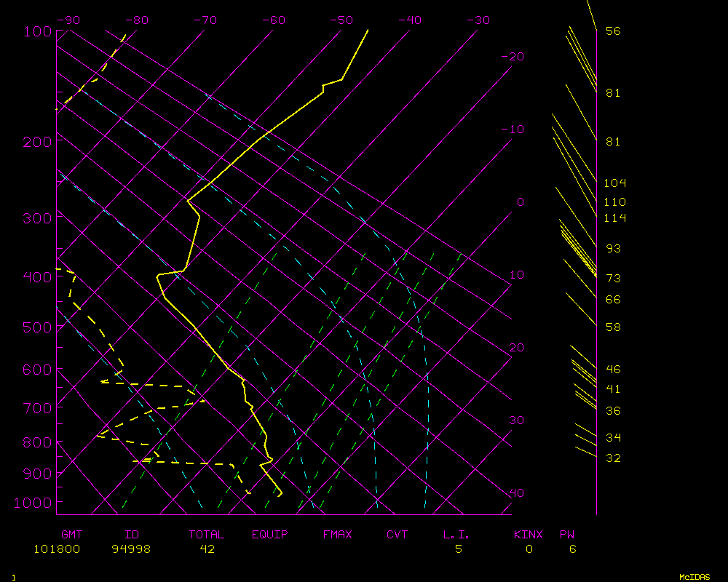Click the wind speed value 114
Screen dimensions: 728x582
point(615,218)
